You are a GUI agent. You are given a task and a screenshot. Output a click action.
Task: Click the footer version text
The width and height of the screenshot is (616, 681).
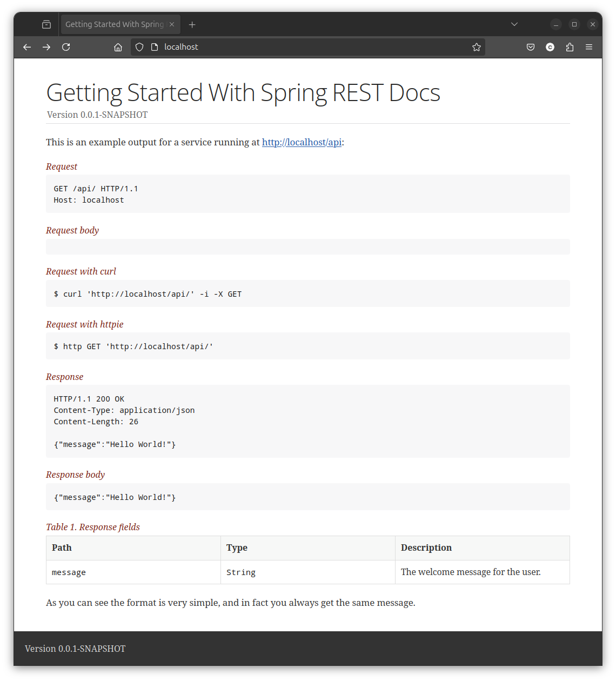[x=75, y=649]
